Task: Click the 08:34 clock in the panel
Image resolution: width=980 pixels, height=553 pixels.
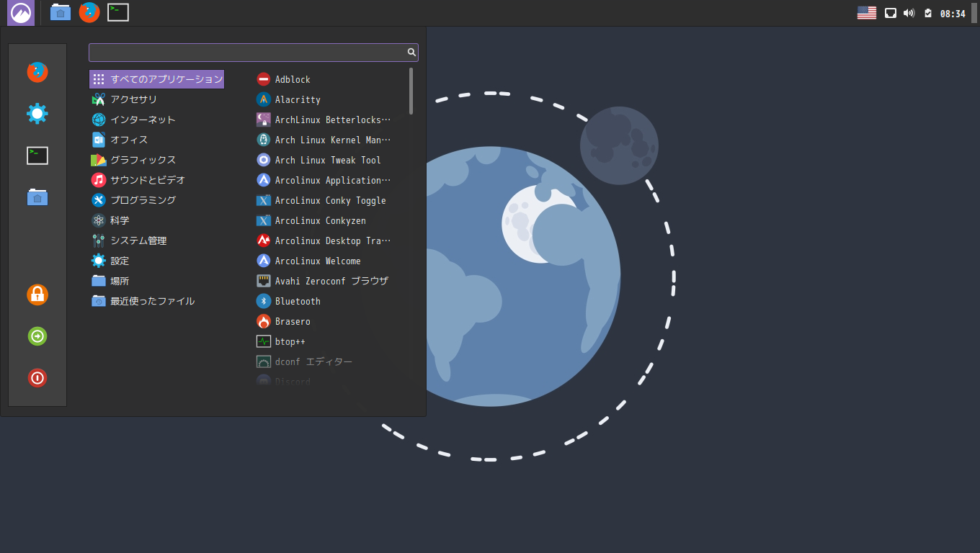Action: [953, 14]
